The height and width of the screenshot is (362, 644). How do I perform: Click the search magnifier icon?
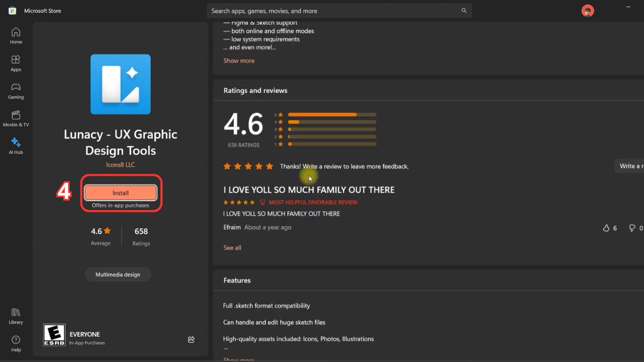point(464,11)
